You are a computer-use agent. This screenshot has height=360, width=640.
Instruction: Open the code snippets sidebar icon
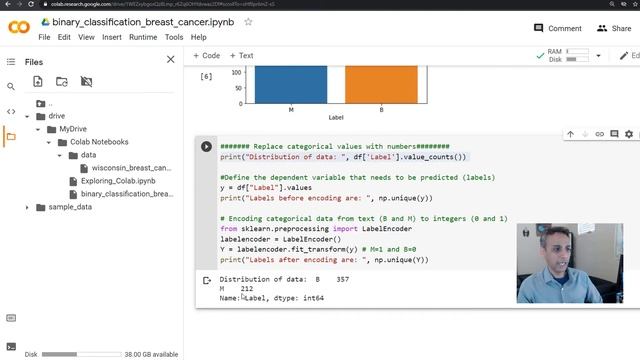pyautogui.click(x=11, y=111)
